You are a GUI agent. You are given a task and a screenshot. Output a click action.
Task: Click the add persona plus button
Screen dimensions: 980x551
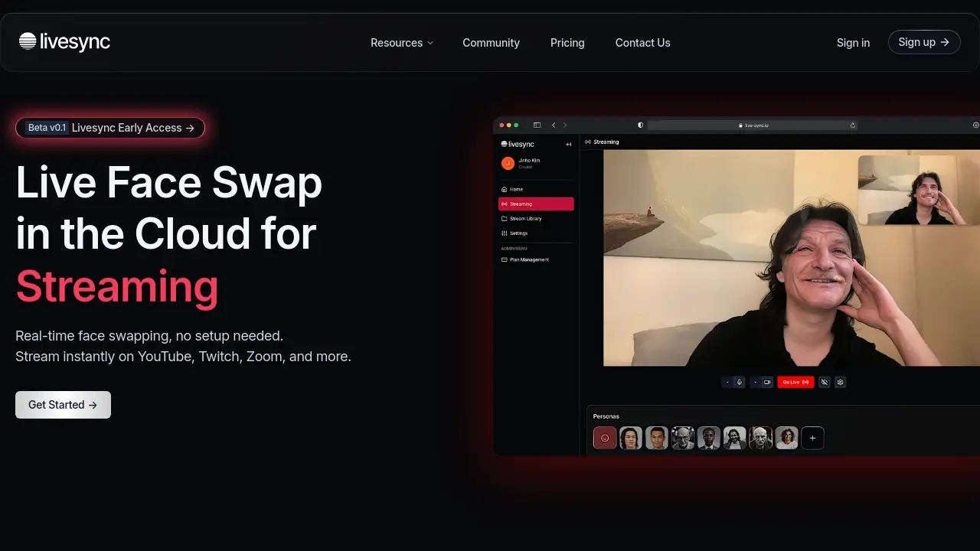click(x=812, y=438)
